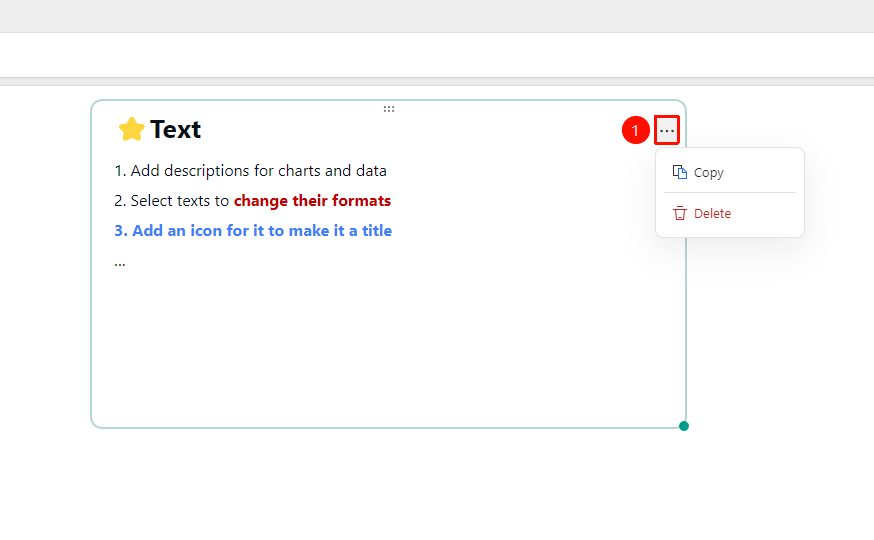
Task: Select the yellow star icon beside Text
Action: (x=132, y=129)
